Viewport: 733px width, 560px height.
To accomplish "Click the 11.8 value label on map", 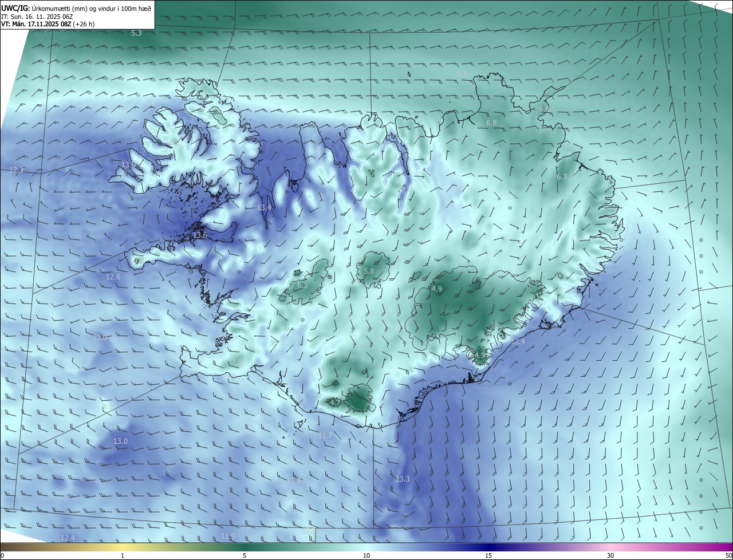I will tap(294, 481).
